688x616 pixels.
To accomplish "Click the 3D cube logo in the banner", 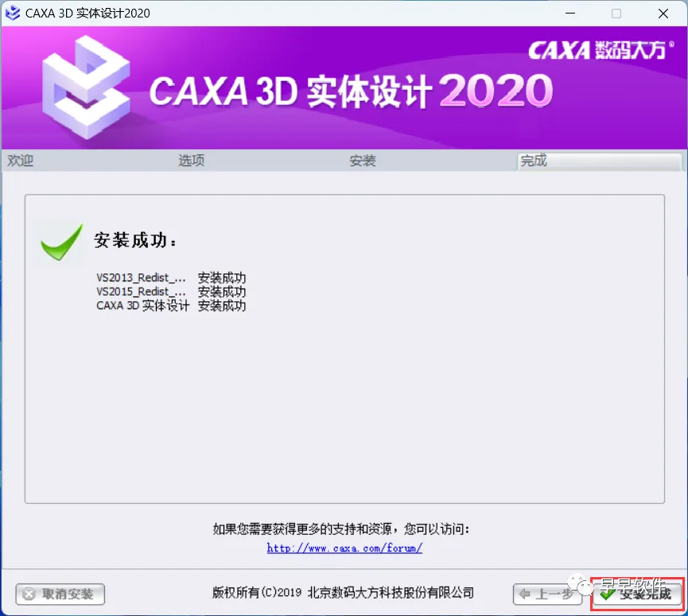I will point(87,87).
